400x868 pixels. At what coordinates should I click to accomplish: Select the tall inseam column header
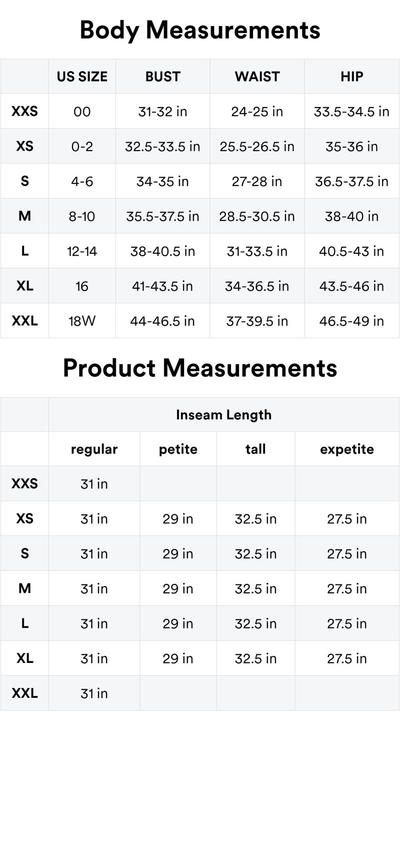[x=255, y=449]
